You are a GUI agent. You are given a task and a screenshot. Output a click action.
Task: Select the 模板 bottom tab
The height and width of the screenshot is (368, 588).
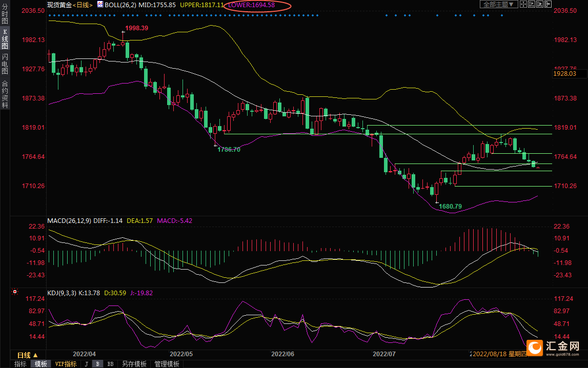coord(41,364)
